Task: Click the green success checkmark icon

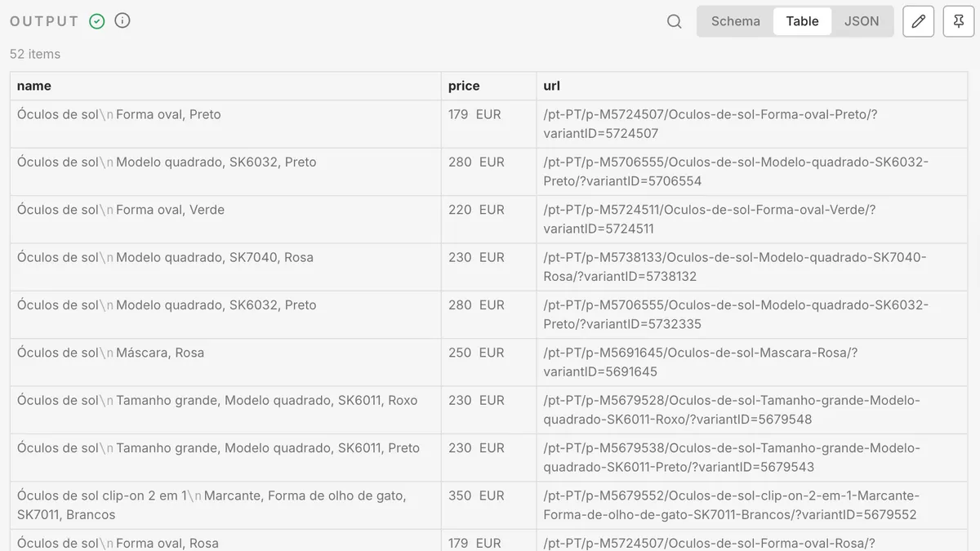Action: 97,21
